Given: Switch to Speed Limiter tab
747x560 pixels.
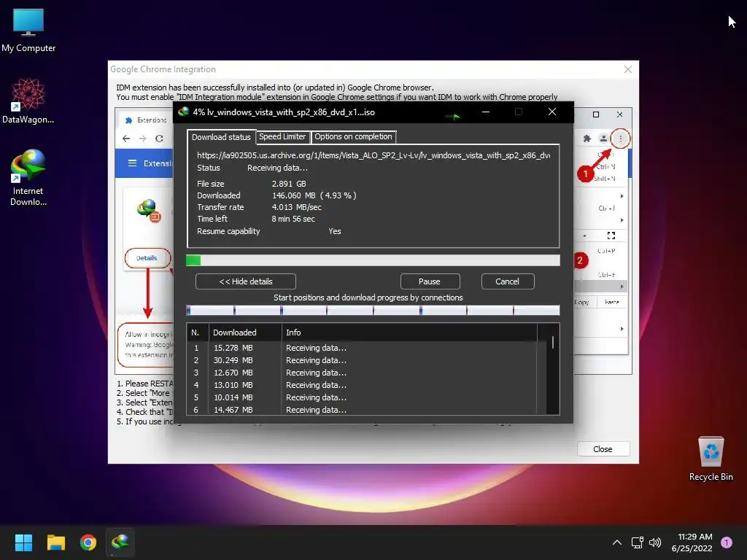Looking at the screenshot, I should 282,136.
